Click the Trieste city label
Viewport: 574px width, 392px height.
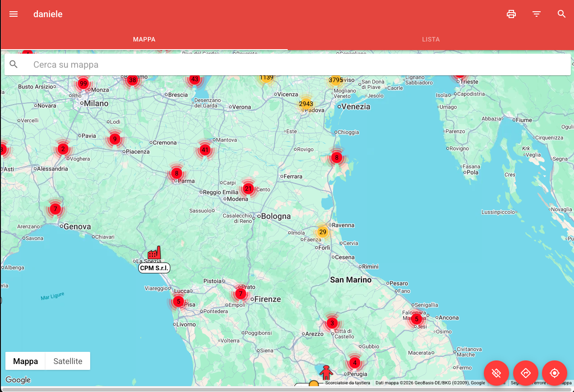469,82
